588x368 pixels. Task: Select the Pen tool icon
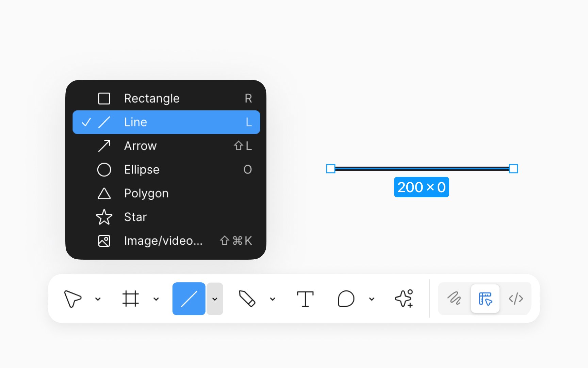(247, 299)
